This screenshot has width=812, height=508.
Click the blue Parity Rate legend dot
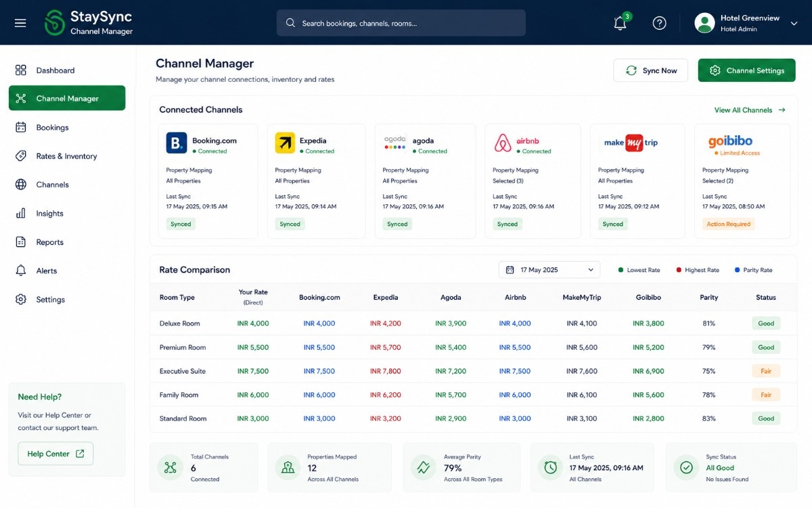[x=738, y=270]
